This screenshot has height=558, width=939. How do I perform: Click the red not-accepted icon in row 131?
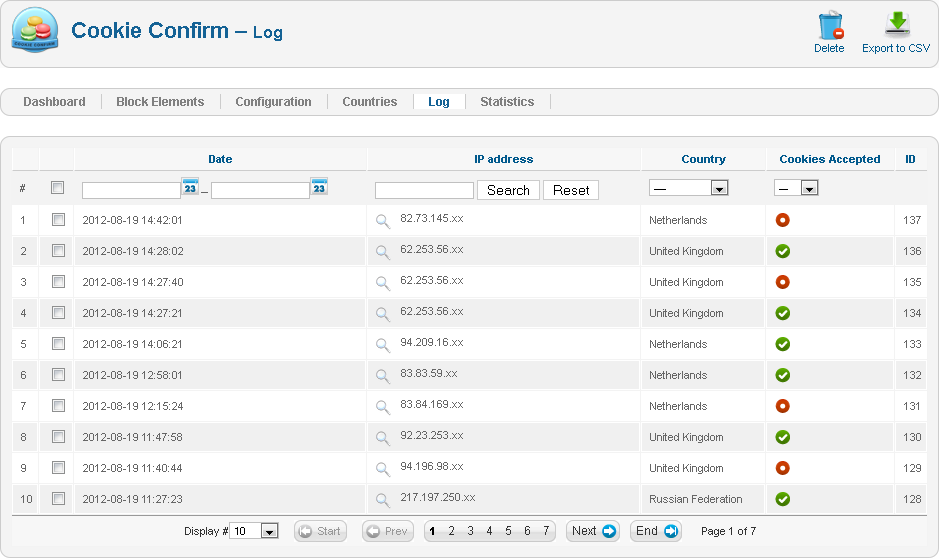(x=782, y=406)
